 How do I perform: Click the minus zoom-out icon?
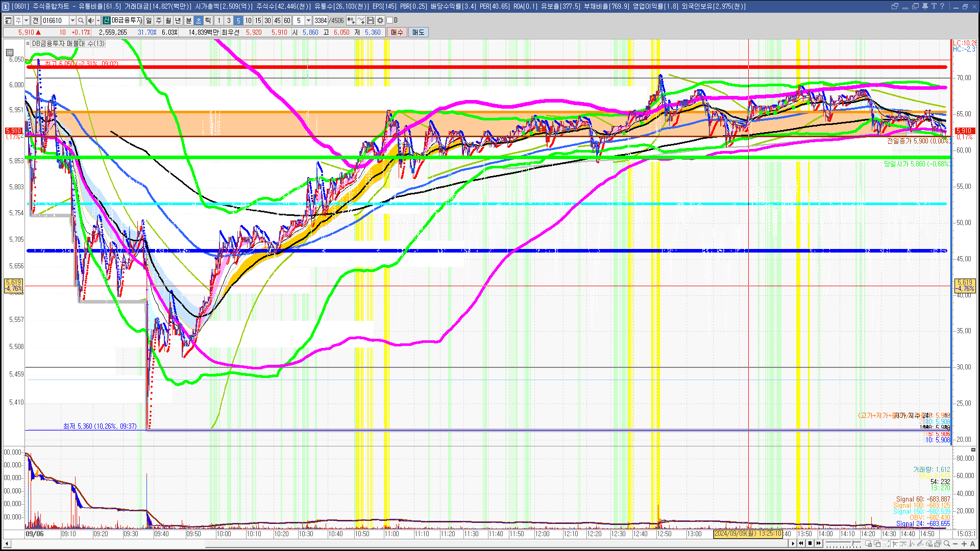(955, 544)
